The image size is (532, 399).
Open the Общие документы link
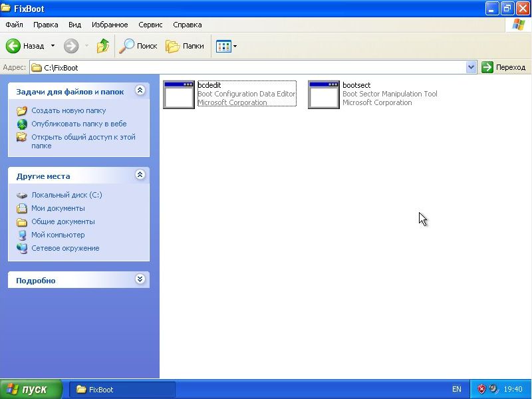coord(63,221)
